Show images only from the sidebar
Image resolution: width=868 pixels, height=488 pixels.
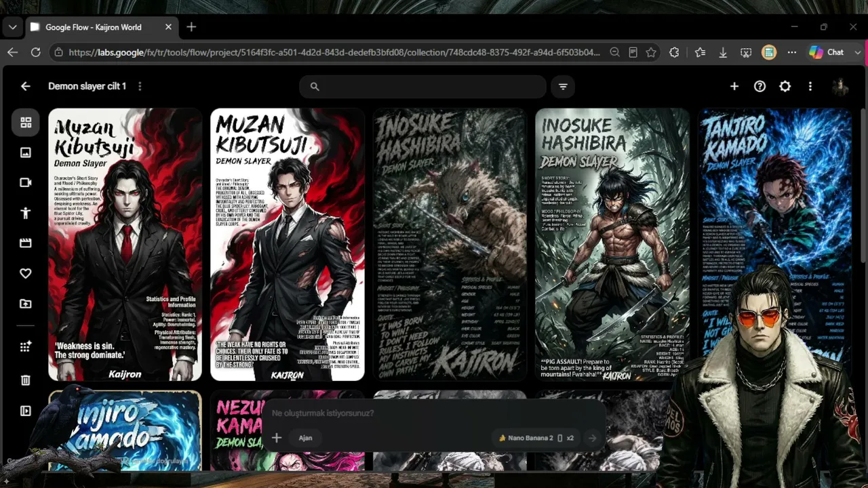tap(26, 152)
